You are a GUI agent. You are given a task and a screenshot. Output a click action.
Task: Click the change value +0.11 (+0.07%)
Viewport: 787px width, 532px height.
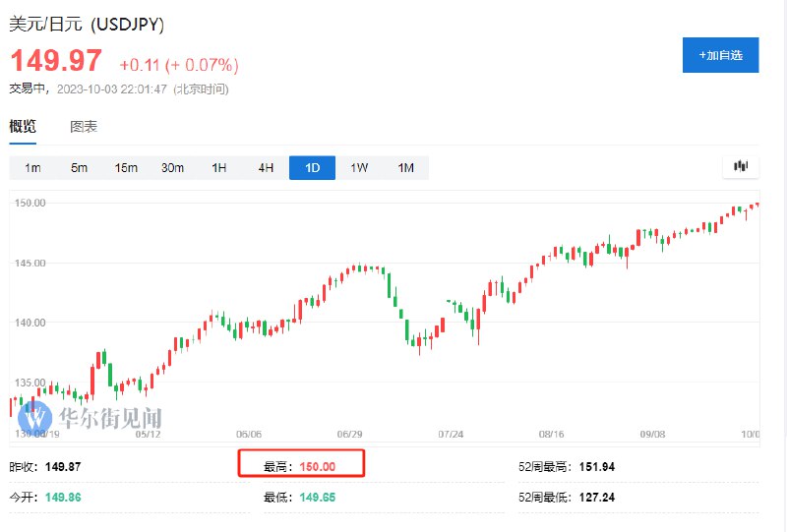tap(179, 65)
